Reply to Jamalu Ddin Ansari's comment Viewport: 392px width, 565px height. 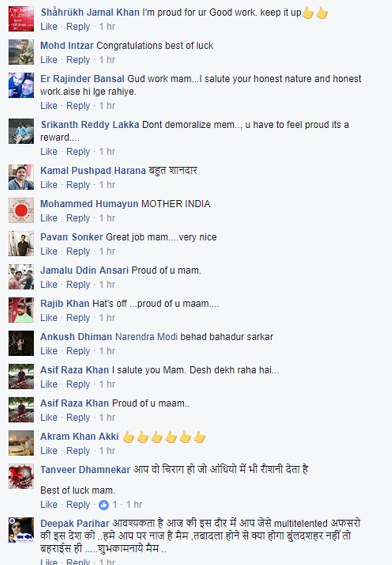coord(78,285)
